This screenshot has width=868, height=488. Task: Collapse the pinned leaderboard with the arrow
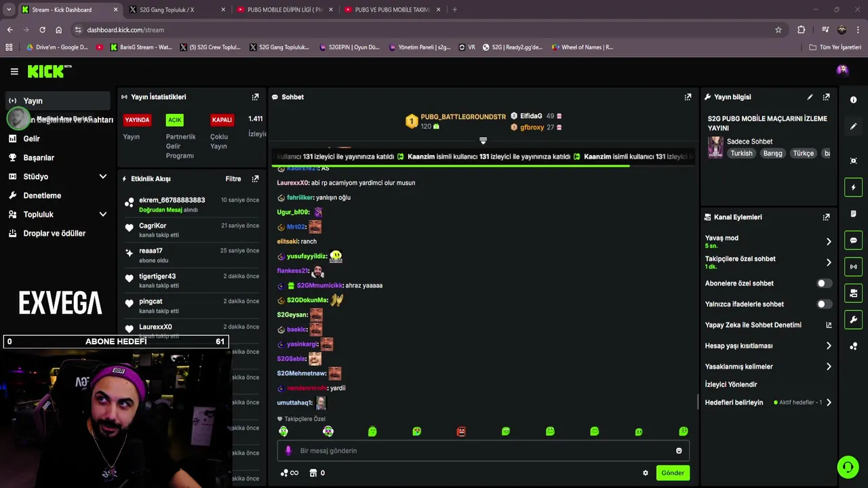483,141
